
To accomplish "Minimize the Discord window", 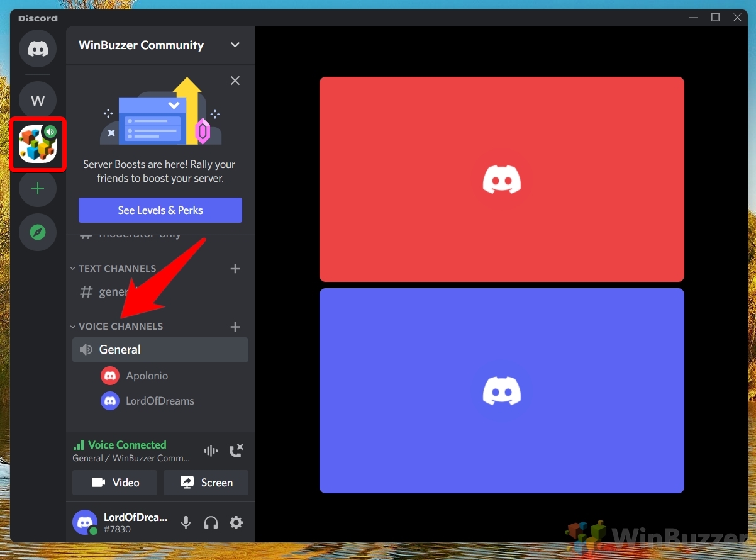I will point(693,18).
